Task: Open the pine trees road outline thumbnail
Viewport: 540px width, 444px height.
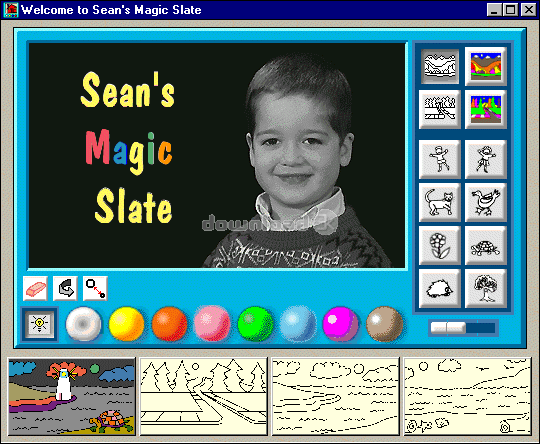Action: [204, 397]
